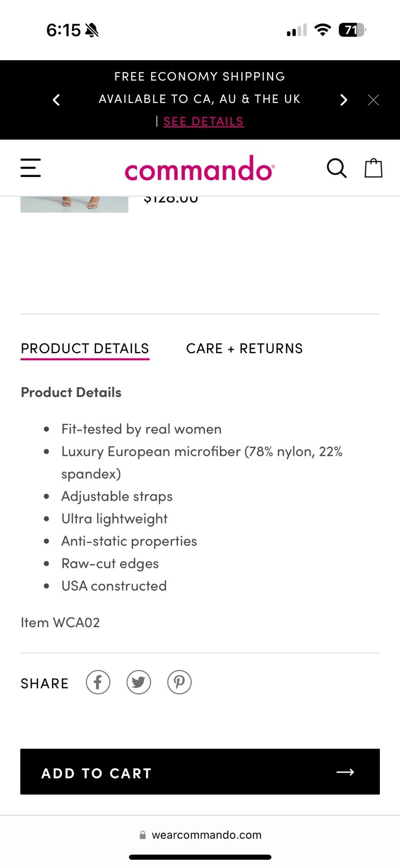400x868 pixels.
Task: Open the shopping bag cart icon
Action: tap(373, 168)
